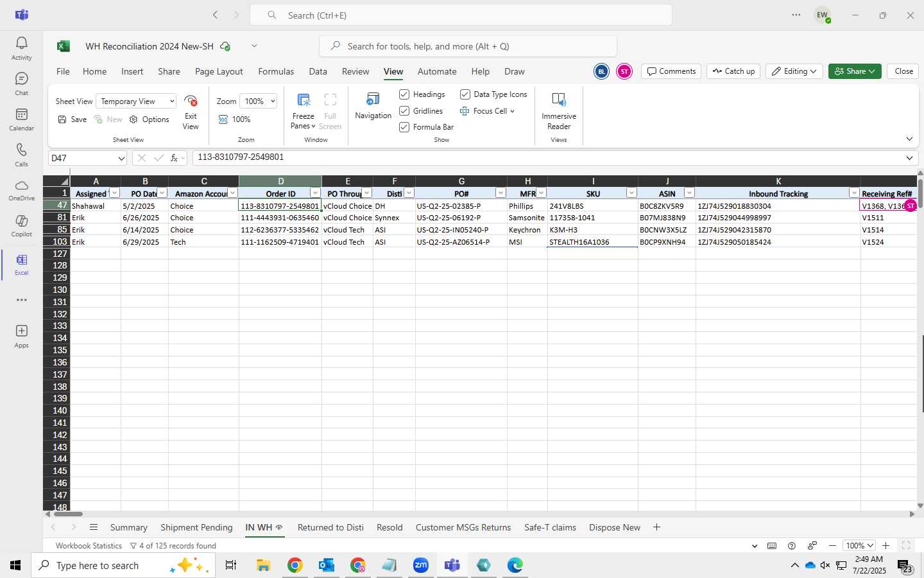
Task: Click Focus Cell icon
Action: pos(465,111)
